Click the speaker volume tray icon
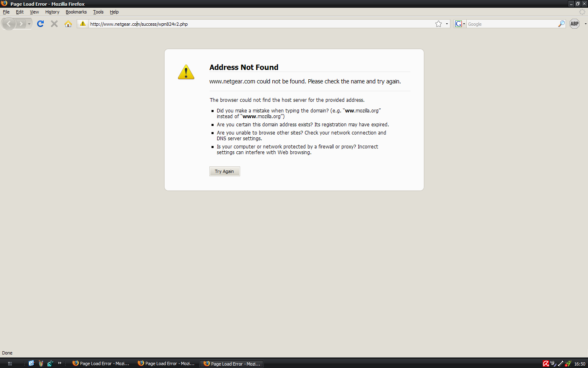588x368 pixels. [x=553, y=364]
